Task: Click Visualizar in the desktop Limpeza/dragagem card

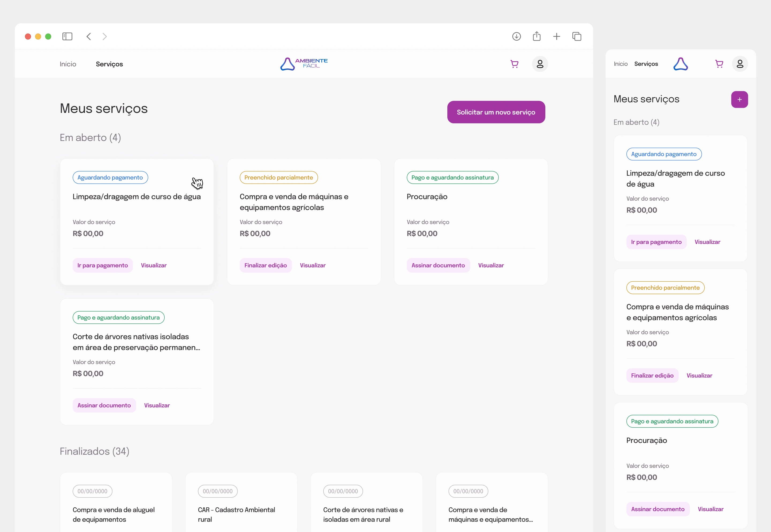Action: 154,265
